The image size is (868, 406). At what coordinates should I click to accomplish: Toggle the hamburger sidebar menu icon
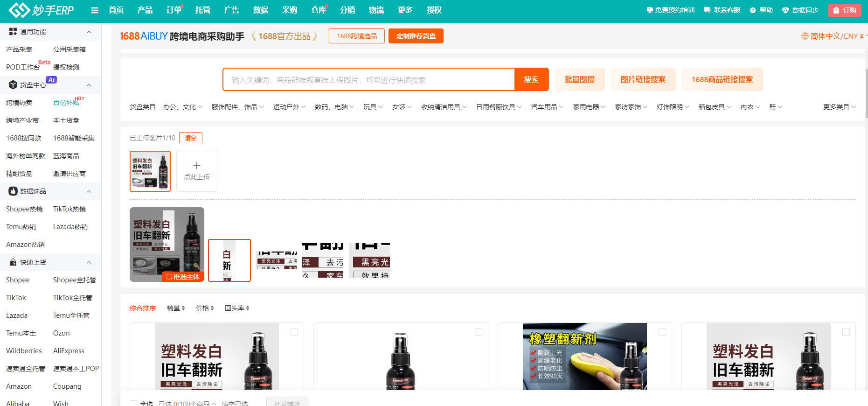coord(95,10)
